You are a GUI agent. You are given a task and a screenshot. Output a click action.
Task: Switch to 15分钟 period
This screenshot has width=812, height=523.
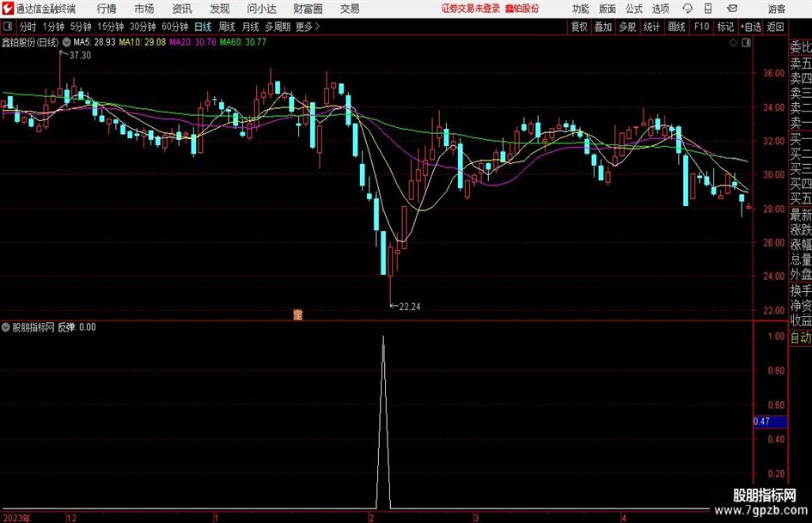[x=111, y=27]
